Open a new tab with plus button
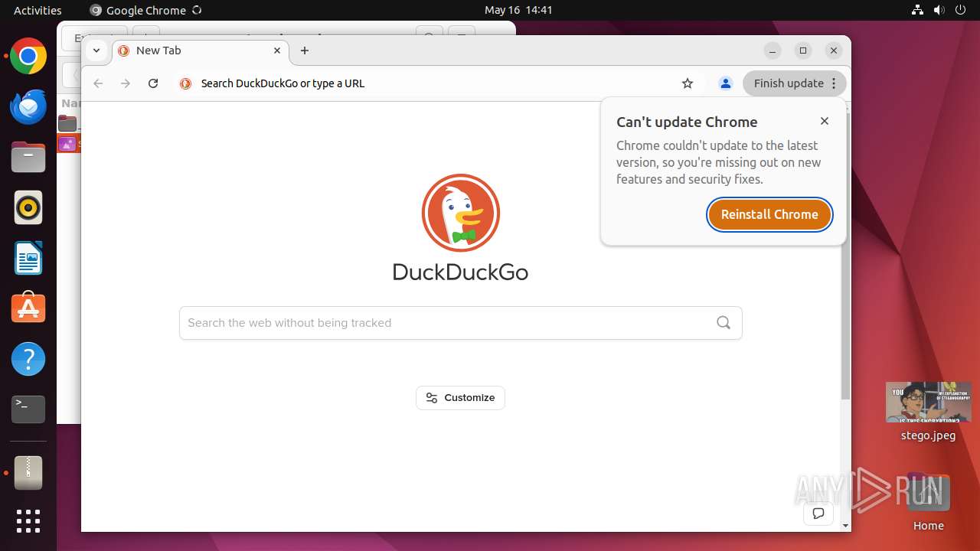The height and width of the screenshot is (551, 980). [x=305, y=51]
